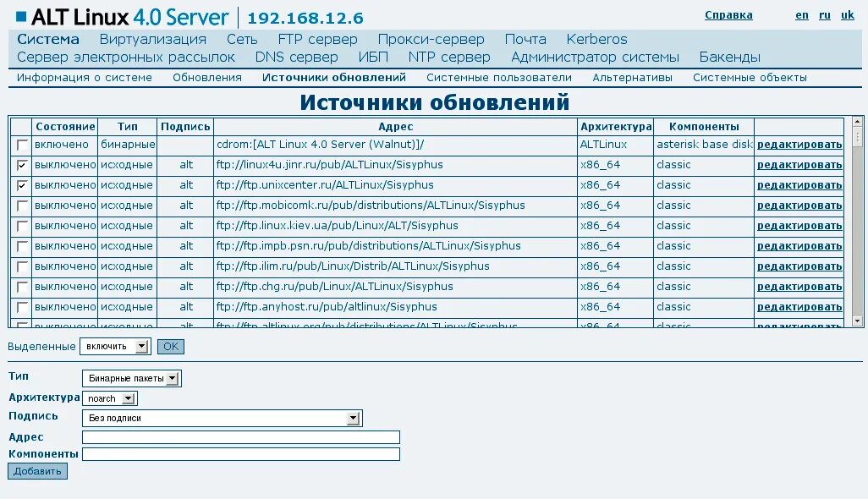The width and height of the screenshot is (868, 499).
Task: Click the Архитектура column header
Action: 616,127
